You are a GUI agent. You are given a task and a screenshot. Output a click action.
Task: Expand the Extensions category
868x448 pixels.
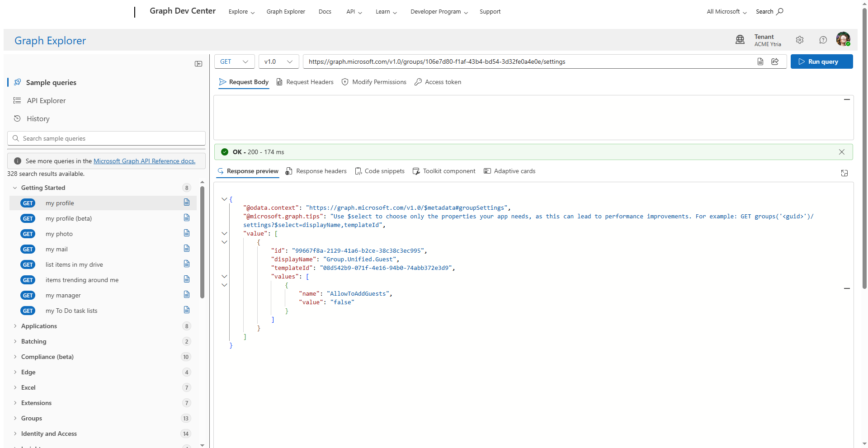15,403
